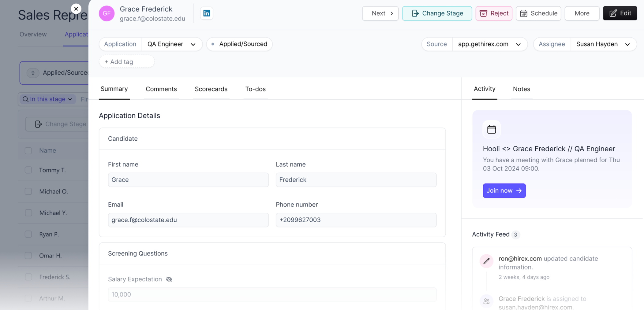Toggle the select-all Name checkbox

[28, 150]
